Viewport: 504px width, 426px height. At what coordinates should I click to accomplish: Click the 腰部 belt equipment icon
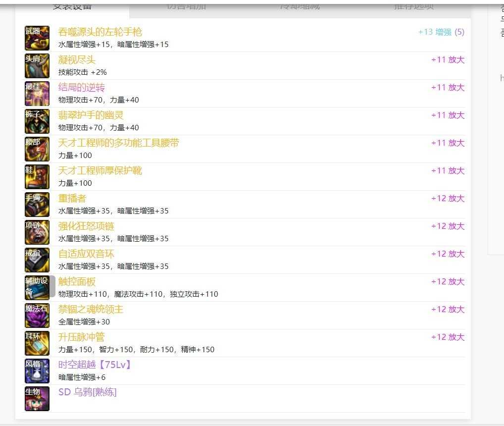tap(37, 149)
